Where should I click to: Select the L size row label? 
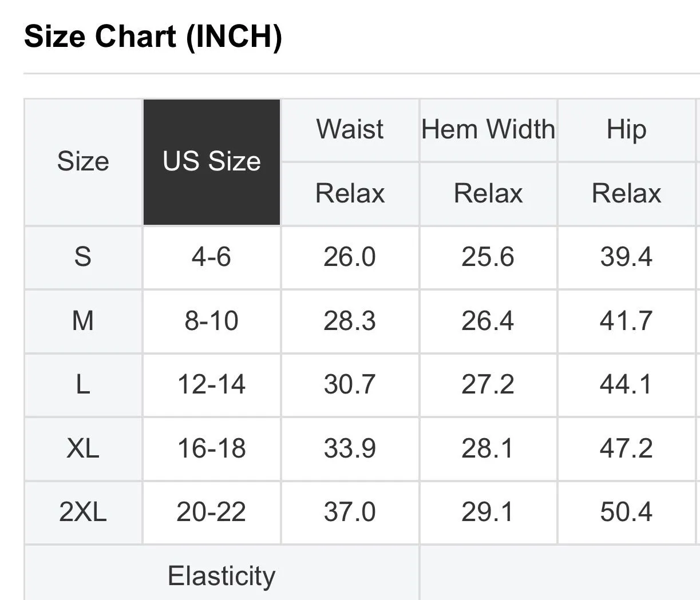coord(83,384)
